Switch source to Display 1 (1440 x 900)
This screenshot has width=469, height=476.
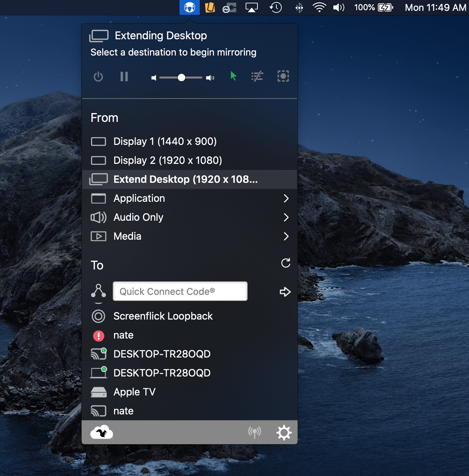pyautogui.click(x=165, y=141)
